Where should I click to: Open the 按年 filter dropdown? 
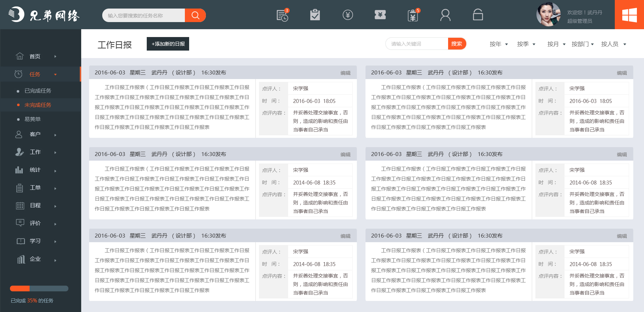point(499,44)
